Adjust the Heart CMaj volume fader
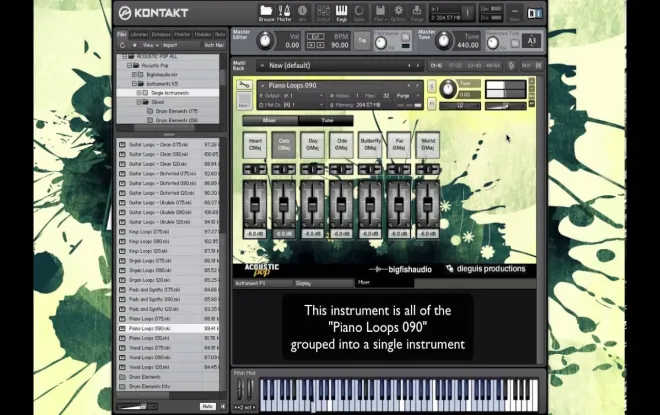 click(x=255, y=203)
